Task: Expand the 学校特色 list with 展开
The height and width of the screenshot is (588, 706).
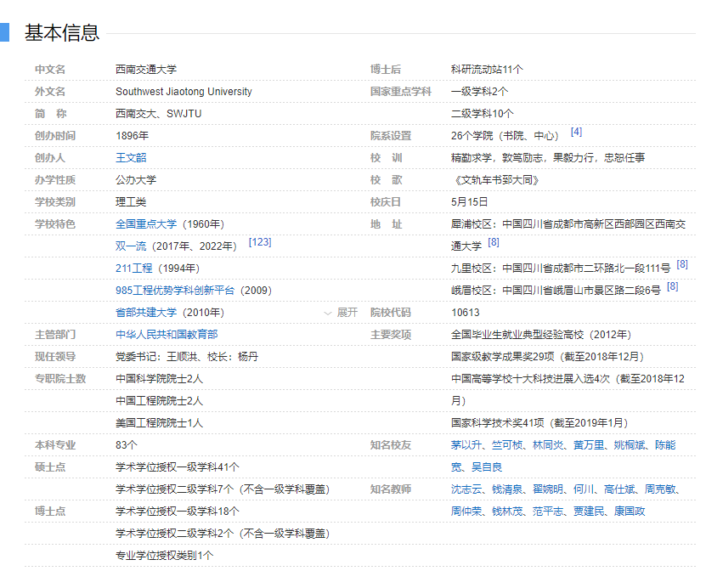Action: tap(342, 313)
